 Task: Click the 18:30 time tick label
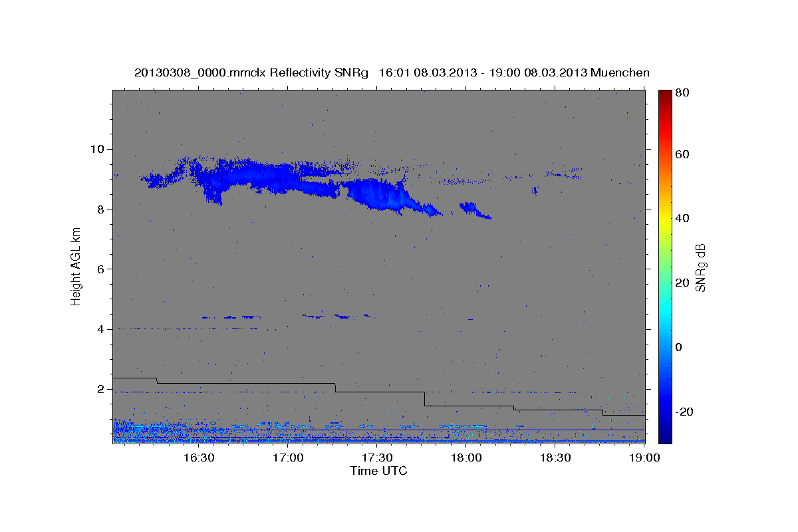555,458
